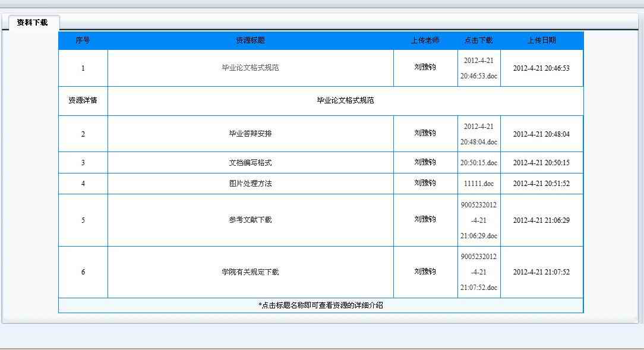Viewport: 644px width, 350px height.
Task: Open the 毕业论文格式规范 title link in row 1
Action: click(250, 68)
